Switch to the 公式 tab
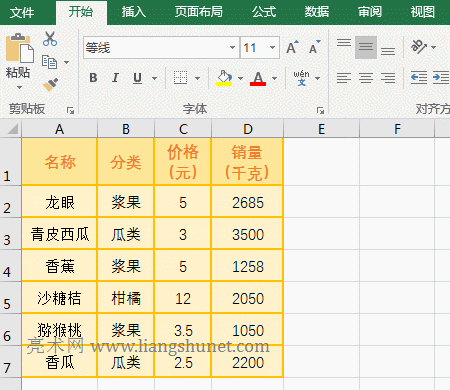The image size is (450, 390). point(264,12)
